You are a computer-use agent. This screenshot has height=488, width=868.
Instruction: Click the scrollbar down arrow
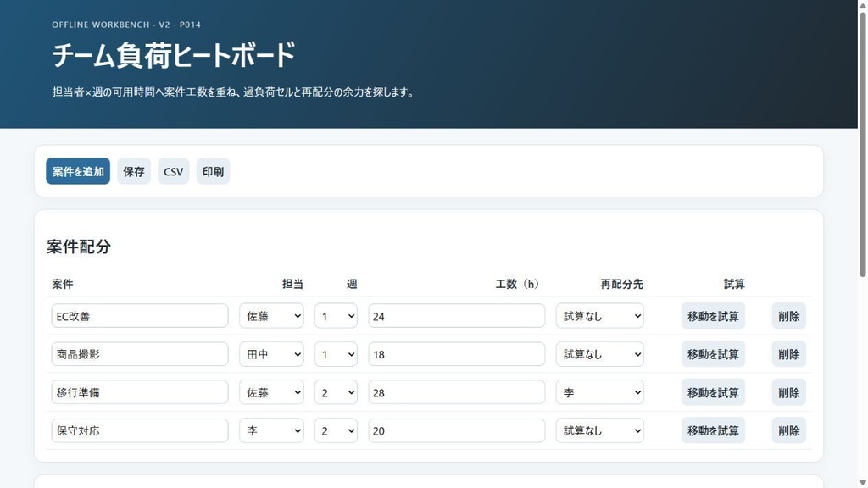point(862,483)
